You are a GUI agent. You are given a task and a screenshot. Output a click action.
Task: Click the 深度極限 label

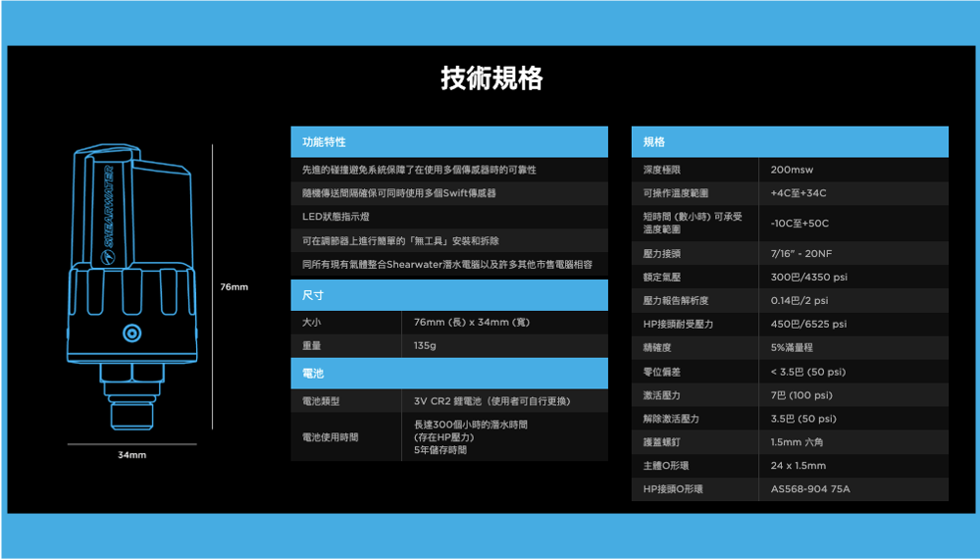point(662,170)
